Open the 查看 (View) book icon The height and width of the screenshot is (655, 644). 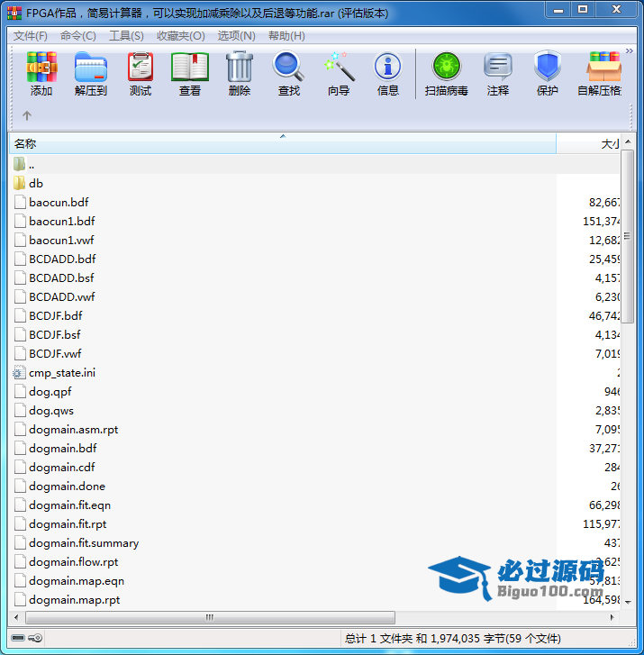(190, 67)
